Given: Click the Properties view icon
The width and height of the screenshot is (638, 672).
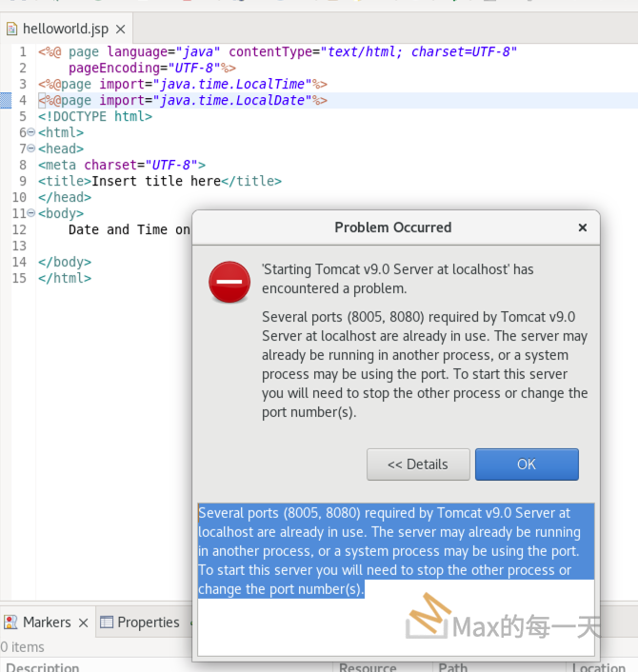Looking at the screenshot, I should click(x=108, y=623).
